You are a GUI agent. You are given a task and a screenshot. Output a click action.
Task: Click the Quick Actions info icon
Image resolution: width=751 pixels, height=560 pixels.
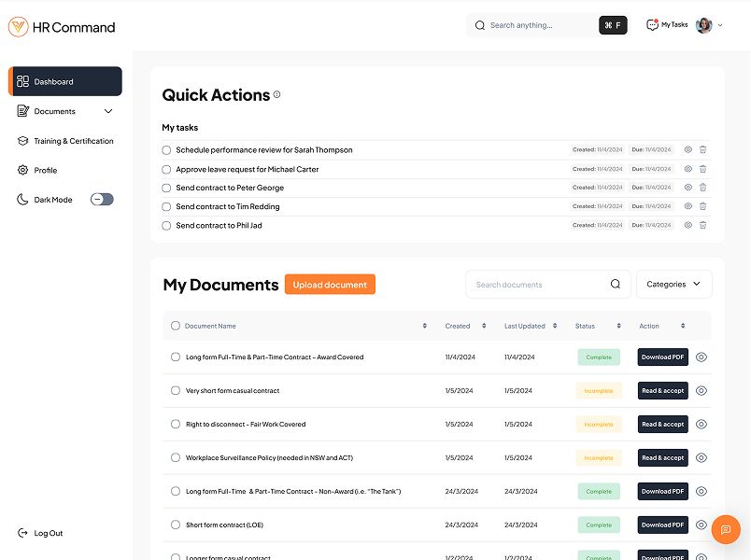coord(276,95)
